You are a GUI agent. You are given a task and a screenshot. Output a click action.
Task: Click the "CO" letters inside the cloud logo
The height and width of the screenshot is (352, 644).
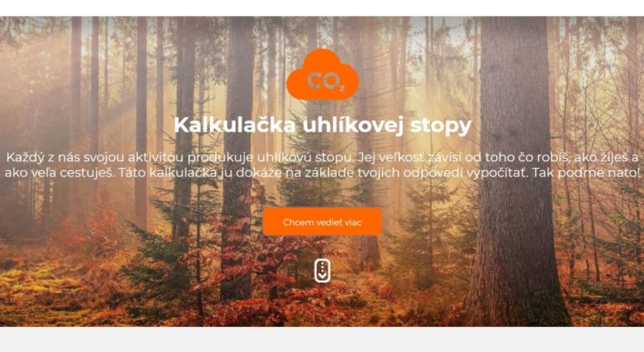click(323, 81)
